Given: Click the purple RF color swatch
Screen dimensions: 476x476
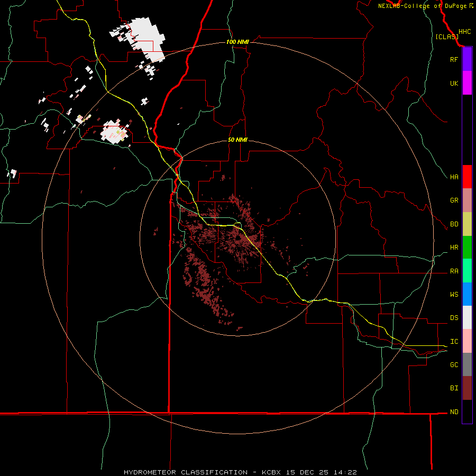Looking at the screenshot, I should 467,59.
